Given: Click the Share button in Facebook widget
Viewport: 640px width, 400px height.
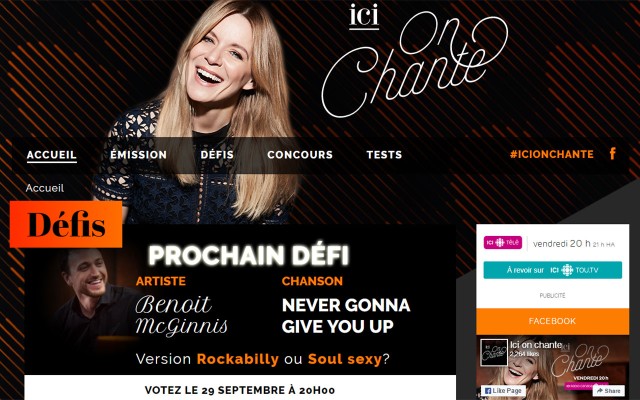Looking at the screenshot, I should pyautogui.click(x=608, y=391).
